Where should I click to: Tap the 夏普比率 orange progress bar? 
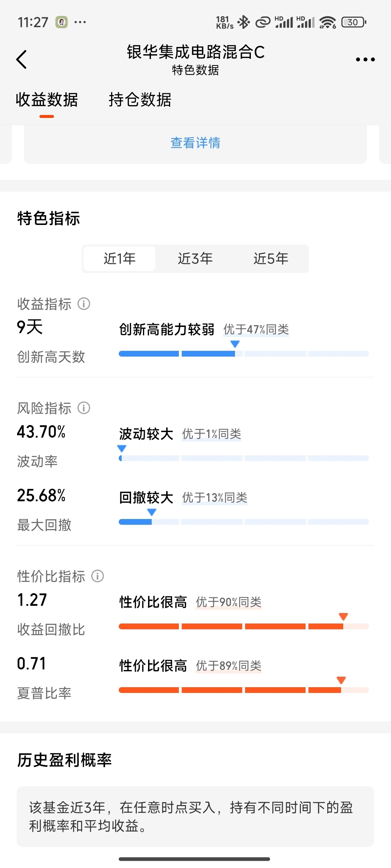point(244,690)
